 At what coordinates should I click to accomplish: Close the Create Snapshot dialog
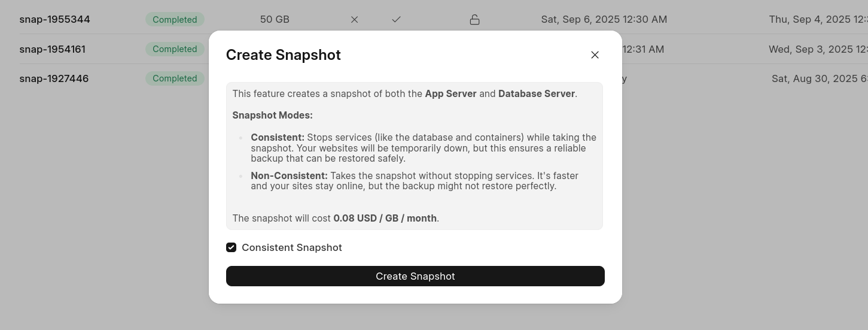click(x=595, y=55)
